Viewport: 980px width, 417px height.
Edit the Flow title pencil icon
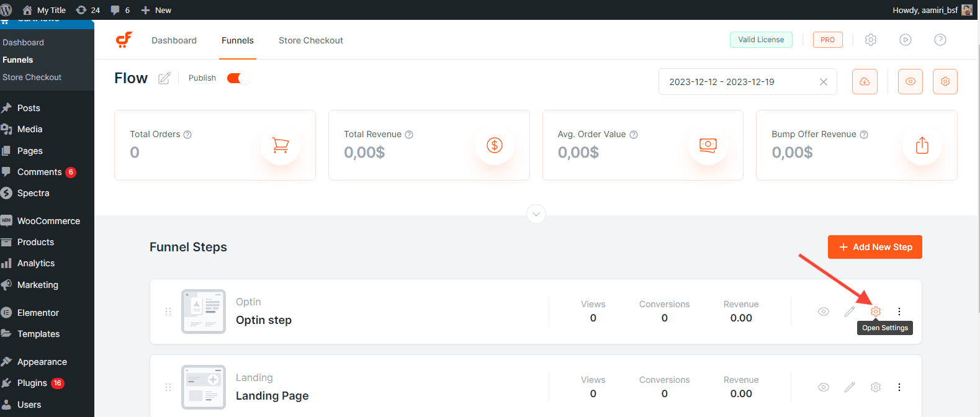[x=164, y=78]
